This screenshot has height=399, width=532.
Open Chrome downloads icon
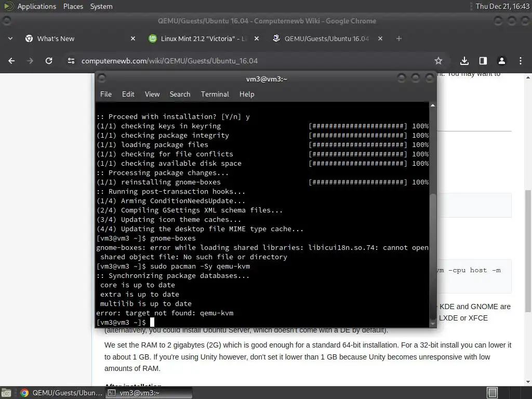[464, 61]
